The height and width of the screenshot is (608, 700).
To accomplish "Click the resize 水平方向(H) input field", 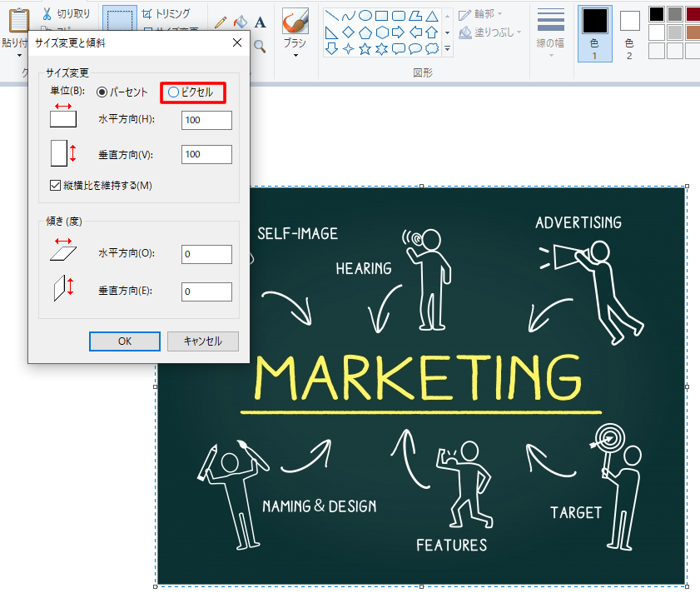I will point(206,120).
